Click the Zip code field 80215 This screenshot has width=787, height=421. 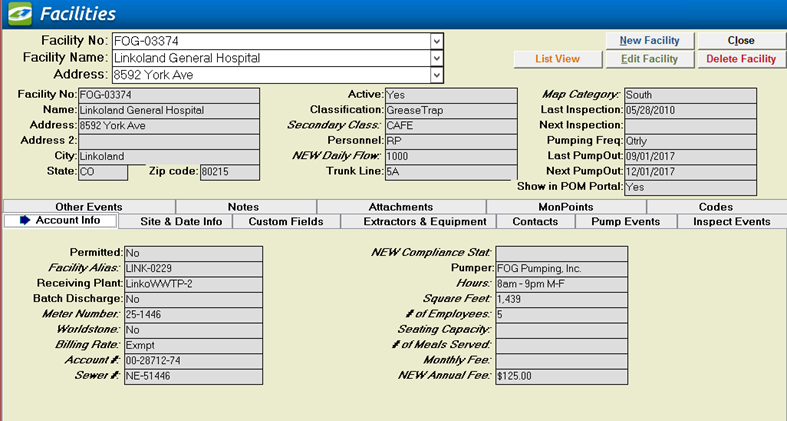pyautogui.click(x=230, y=172)
